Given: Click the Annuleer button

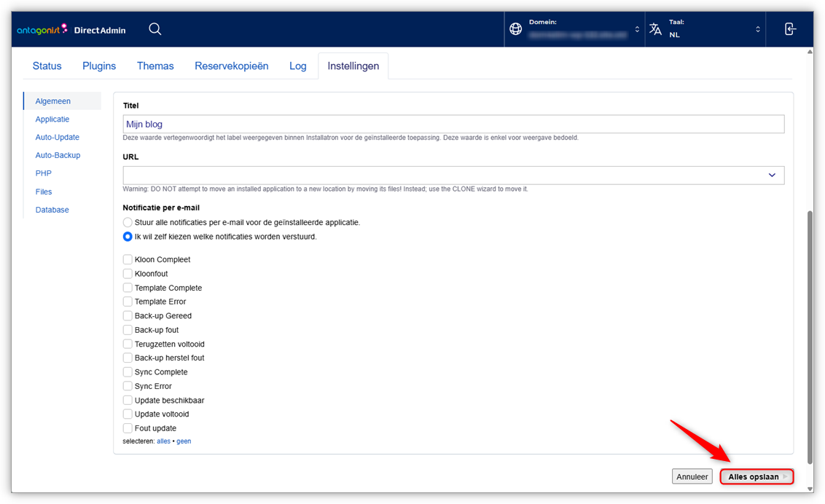Looking at the screenshot, I should [692, 476].
